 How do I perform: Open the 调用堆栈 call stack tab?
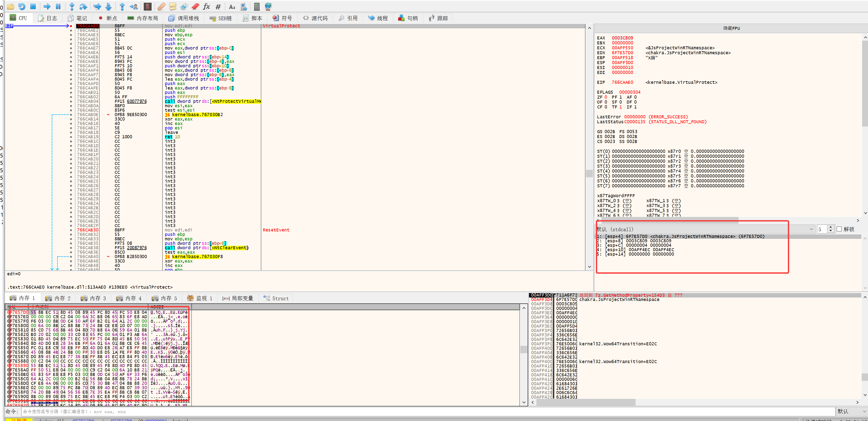pos(184,18)
